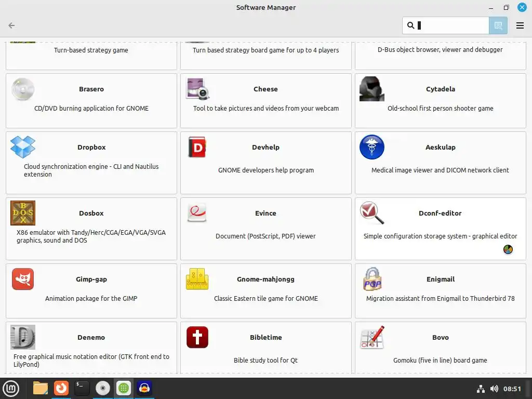The image size is (532, 399).
Task: Click the volume speaker tray icon
Action: pos(495,389)
